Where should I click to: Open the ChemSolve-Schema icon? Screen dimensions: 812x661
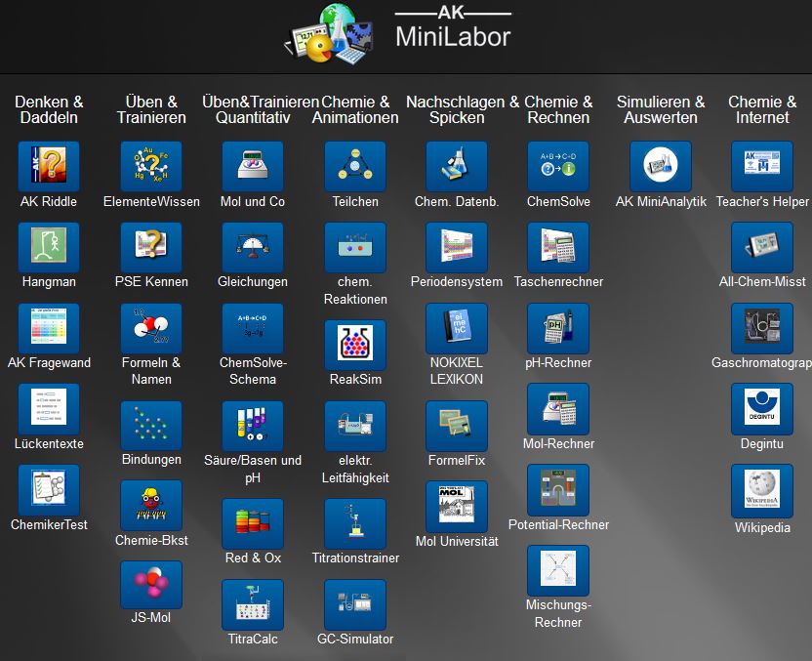coord(253,328)
